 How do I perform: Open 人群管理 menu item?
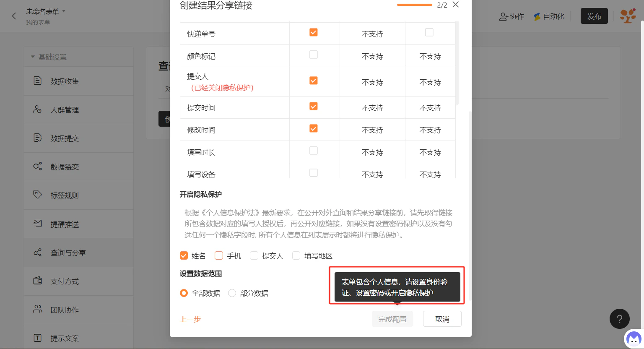[78, 109]
